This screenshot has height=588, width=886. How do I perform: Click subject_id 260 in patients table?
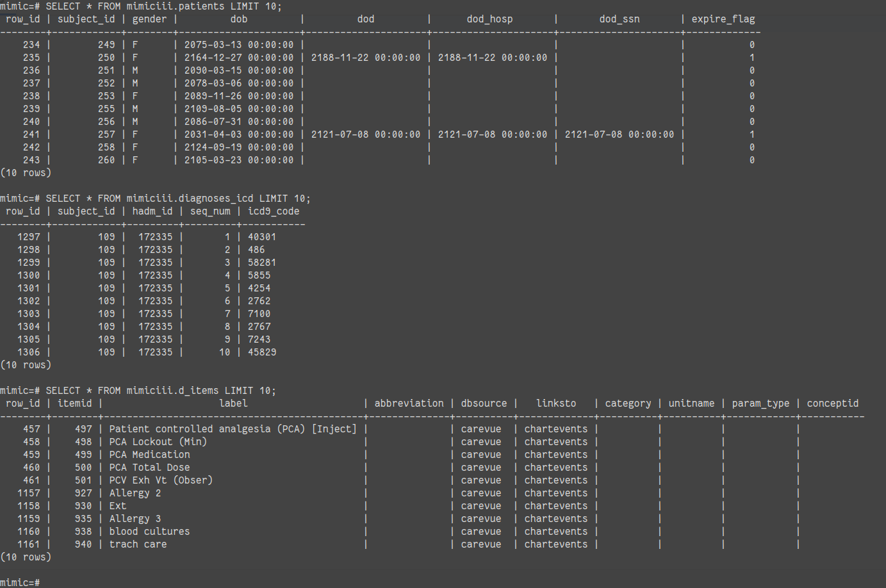(106, 160)
